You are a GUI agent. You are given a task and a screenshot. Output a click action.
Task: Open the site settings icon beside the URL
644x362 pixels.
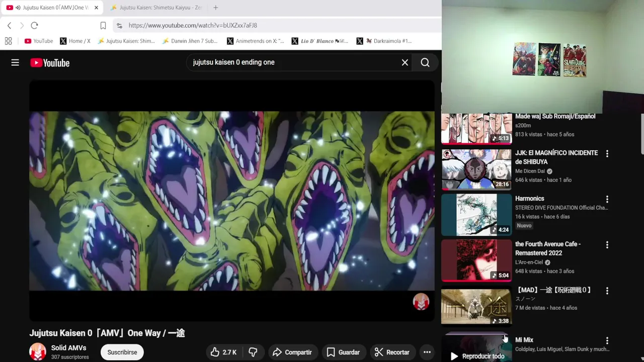click(119, 25)
